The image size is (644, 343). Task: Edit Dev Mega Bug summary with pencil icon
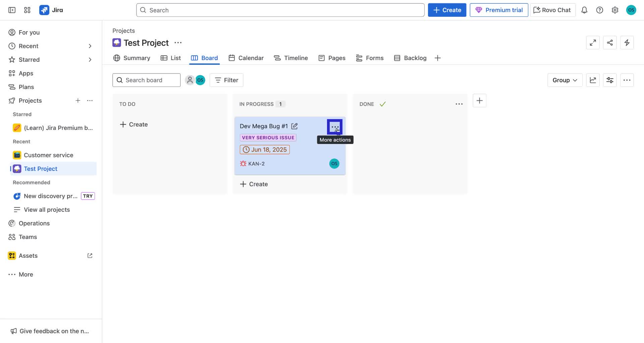click(x=295, y=126)
